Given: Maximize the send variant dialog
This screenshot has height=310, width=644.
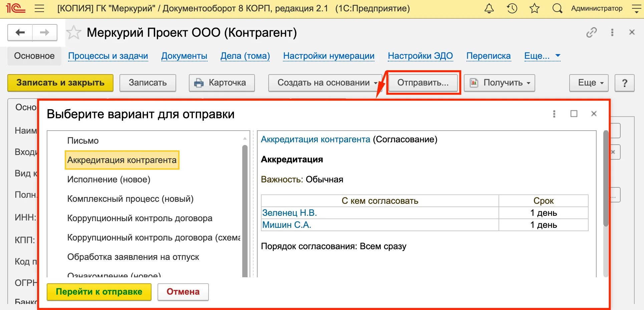Looking at the screenshot, I should pos(574,114).
